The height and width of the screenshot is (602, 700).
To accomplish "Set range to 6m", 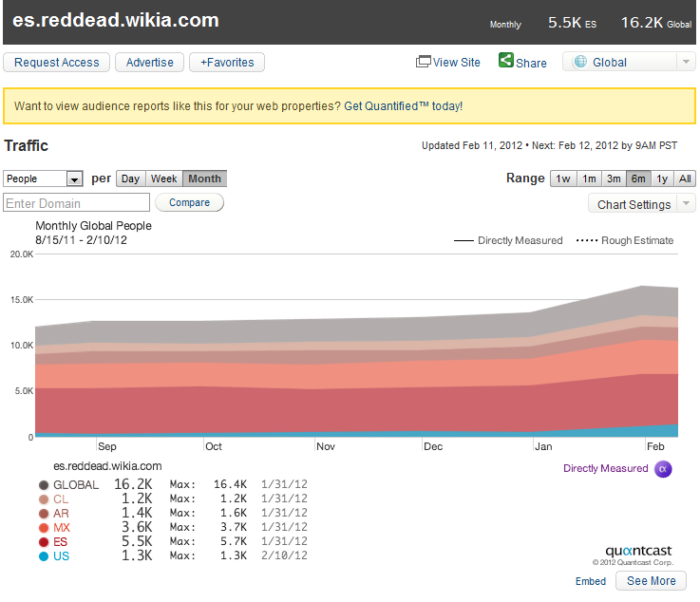I will (x=638, y=179).
